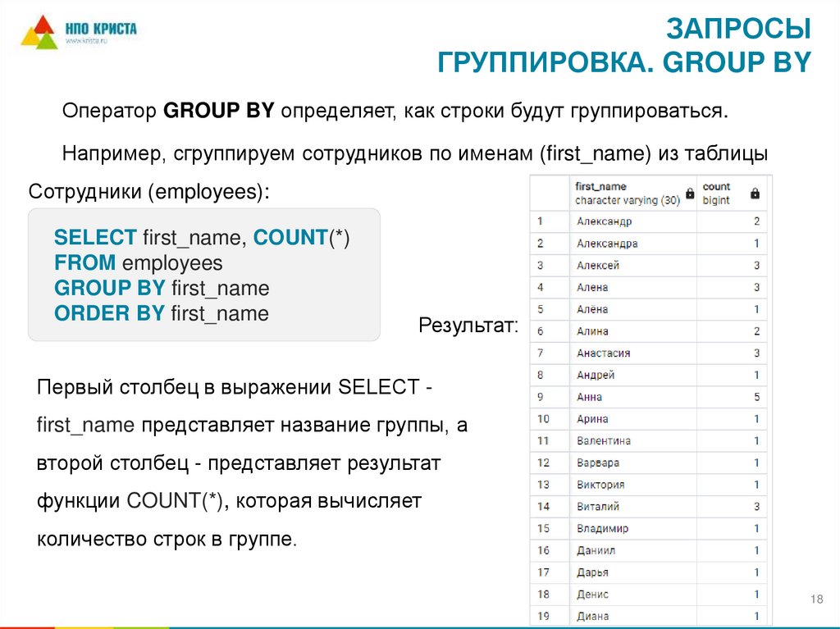Click the red triangle in the logo
840x629 pixels.
click(x=43, y=24)
